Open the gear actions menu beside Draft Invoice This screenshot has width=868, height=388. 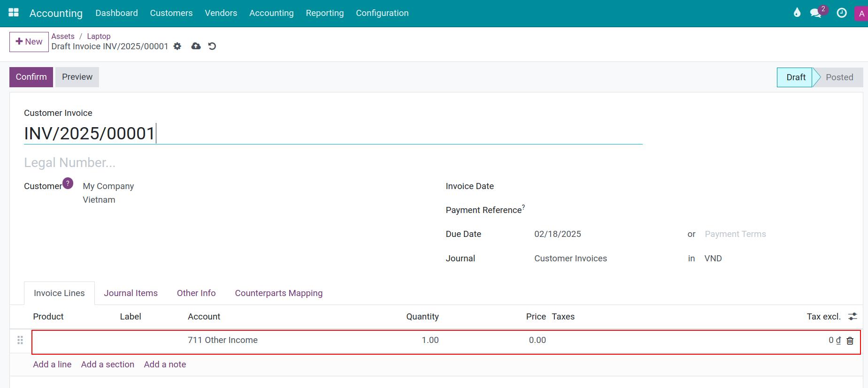177,46
